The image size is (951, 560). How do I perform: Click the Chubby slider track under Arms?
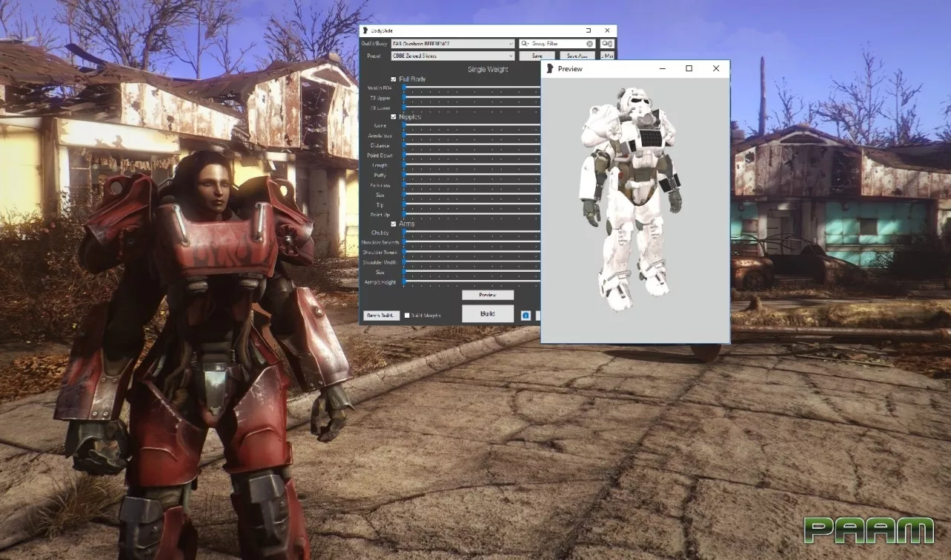[472, 232]
